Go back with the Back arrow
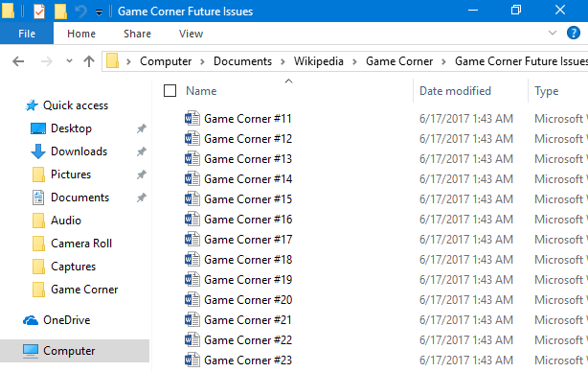Image resolution: width=588 pixels, height=372 pixels. click(18, 61)
